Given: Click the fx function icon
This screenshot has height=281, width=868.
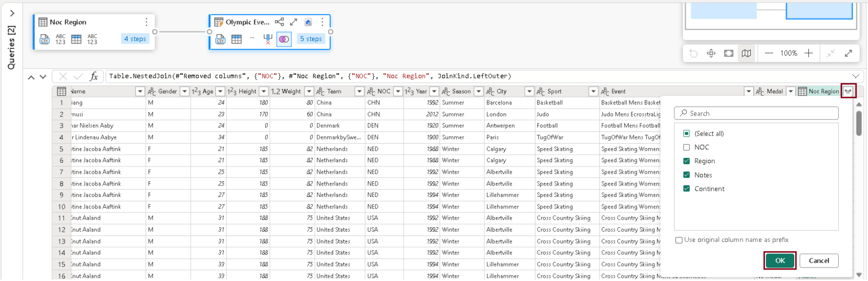Looking at the screenshot, I should [94, 76].
